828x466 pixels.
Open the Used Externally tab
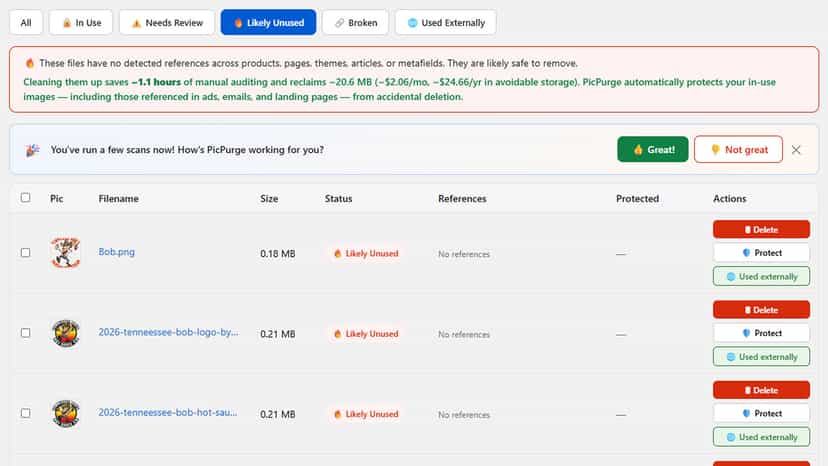446,23
